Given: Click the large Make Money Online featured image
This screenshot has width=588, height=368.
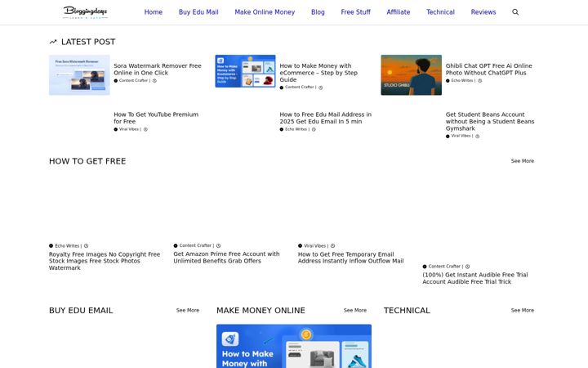Looking at the screenshot, I should tap(294, 346).
